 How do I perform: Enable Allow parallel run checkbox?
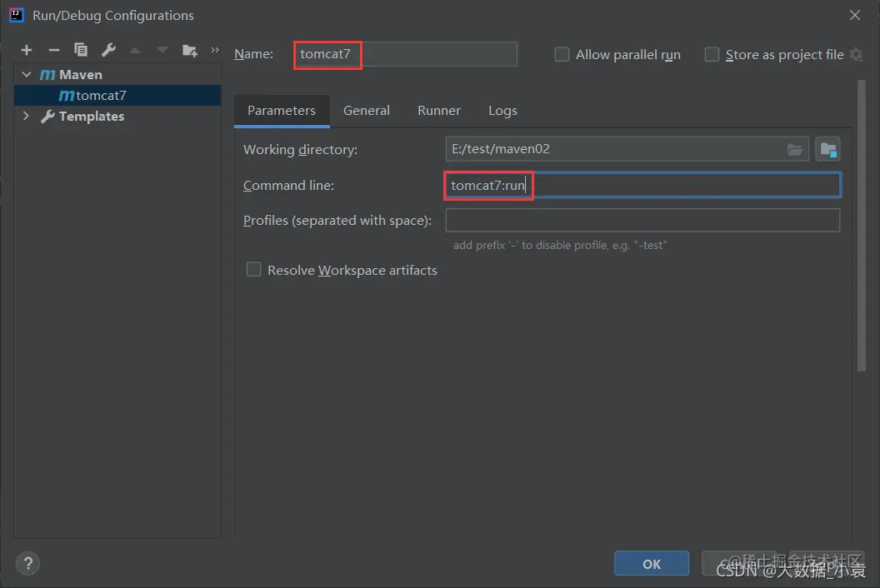(562, 54)
